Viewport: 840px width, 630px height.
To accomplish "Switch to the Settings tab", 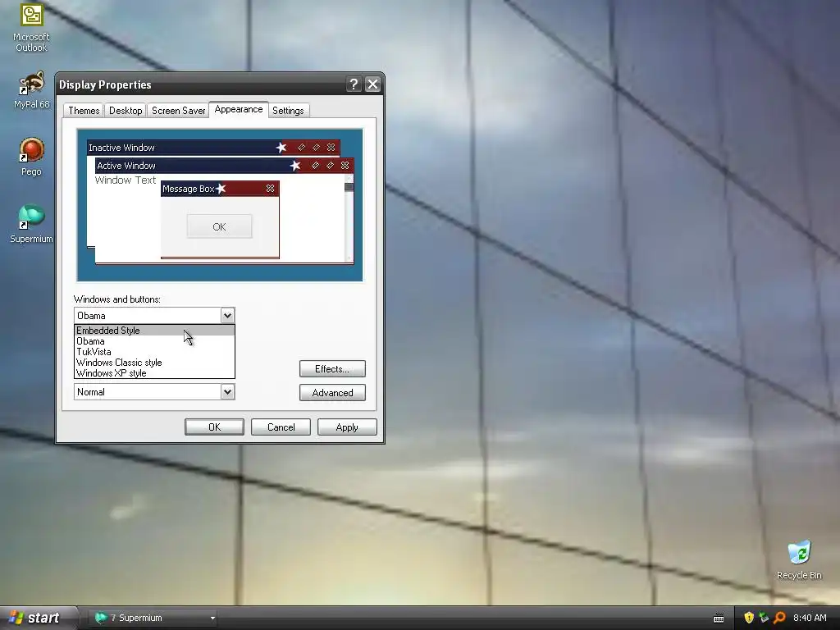I will (x=288, y=111).
